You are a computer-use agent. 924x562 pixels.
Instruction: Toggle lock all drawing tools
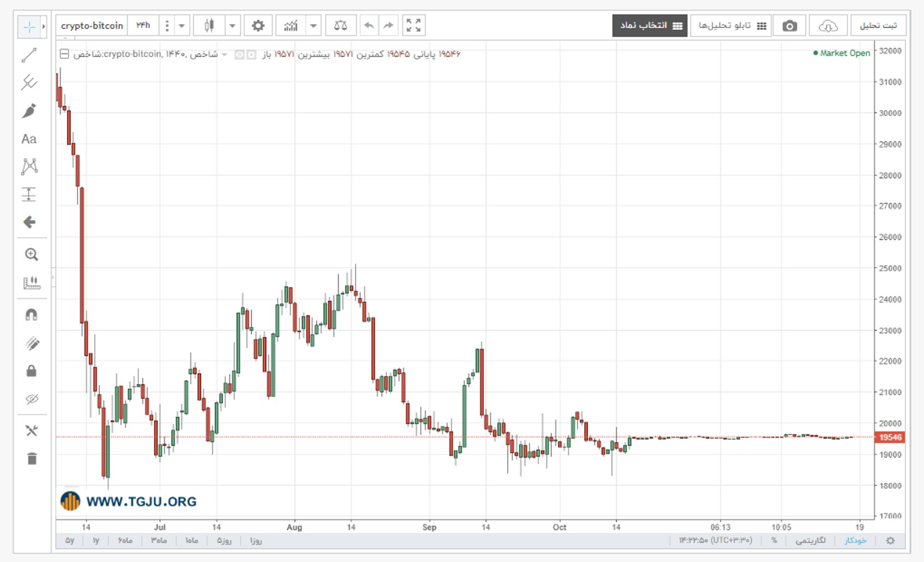pyautogui.click(x=32, y=371)
